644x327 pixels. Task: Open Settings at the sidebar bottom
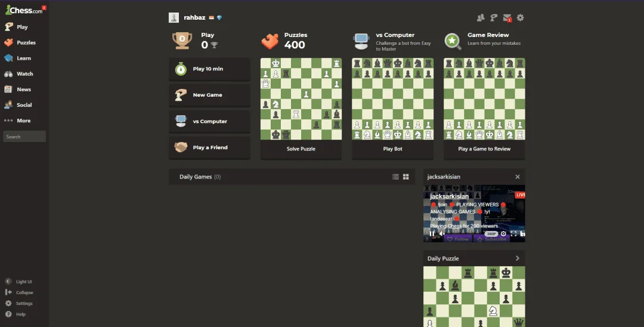coord(19,303)
